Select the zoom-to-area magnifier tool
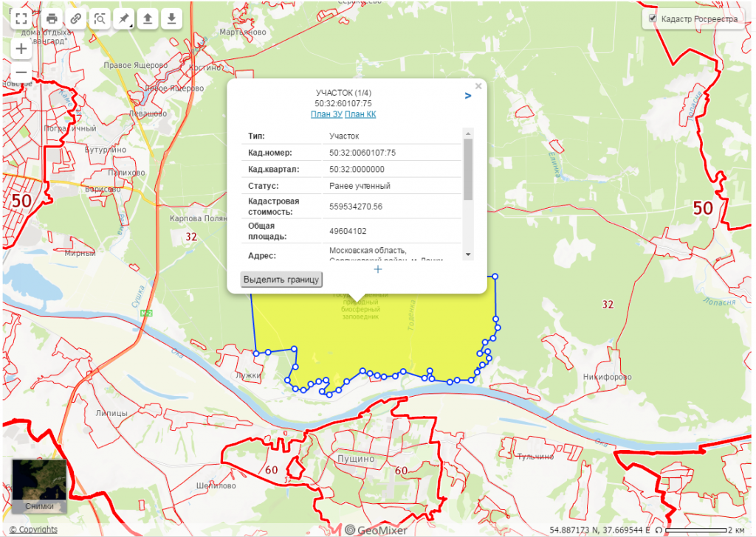The image size is (756, 537). pos(100,18)
